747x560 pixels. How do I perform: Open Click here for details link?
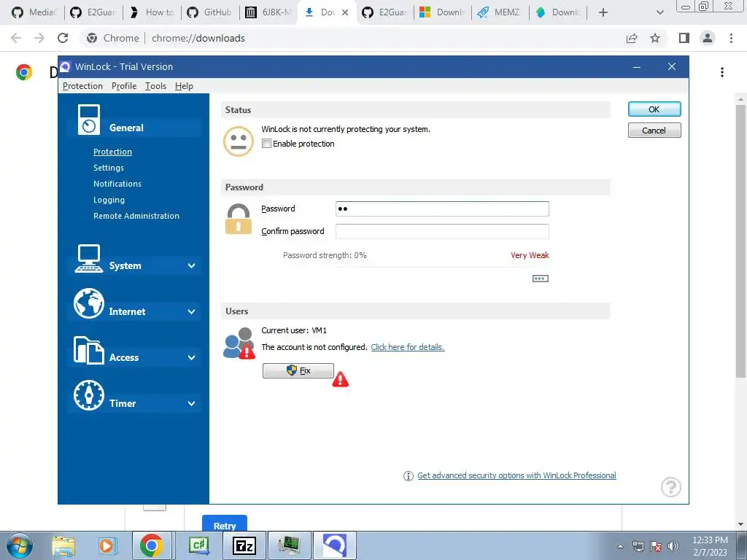407,347
